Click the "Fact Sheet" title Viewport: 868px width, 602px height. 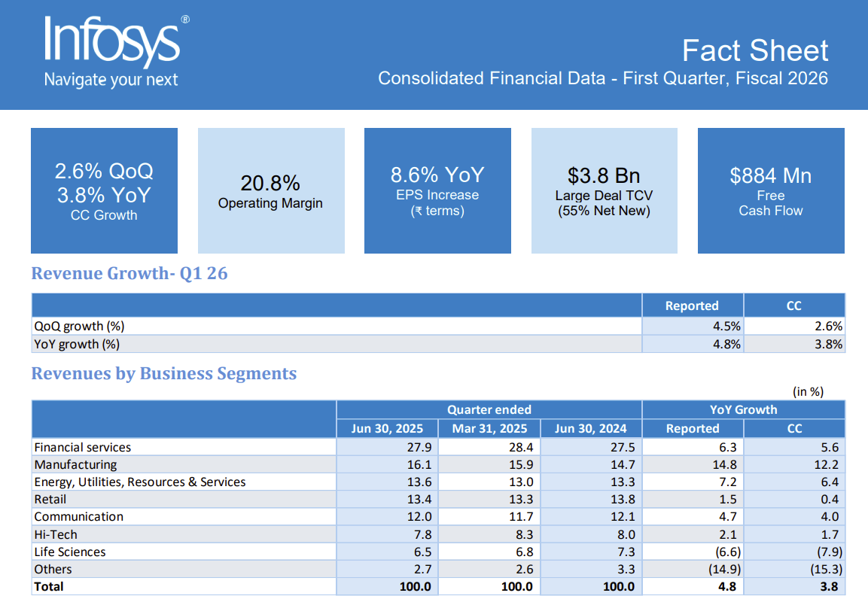coord(754,50)
